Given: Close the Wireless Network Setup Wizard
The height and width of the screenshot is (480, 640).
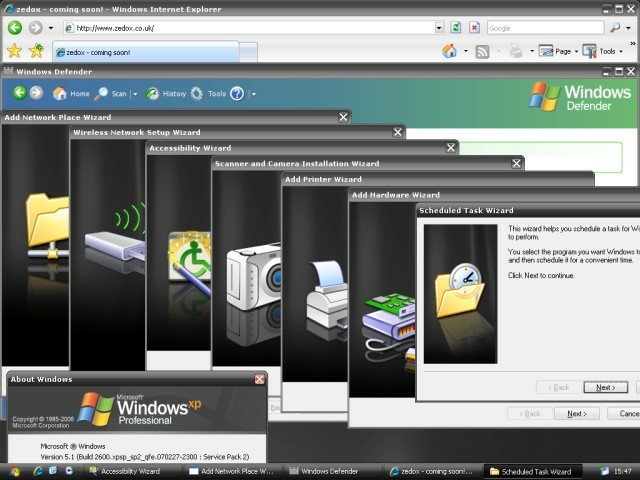Looking at the screenshot, I should point(398,132).
